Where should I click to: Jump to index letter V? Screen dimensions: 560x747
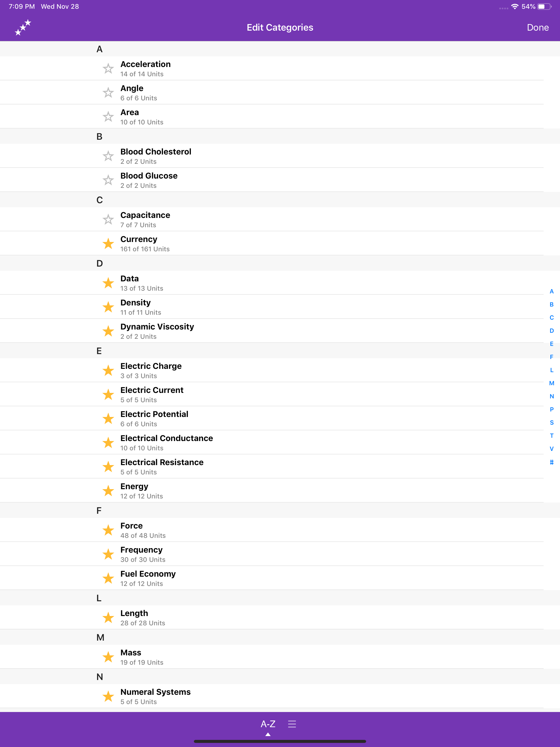tap(552, 449)
